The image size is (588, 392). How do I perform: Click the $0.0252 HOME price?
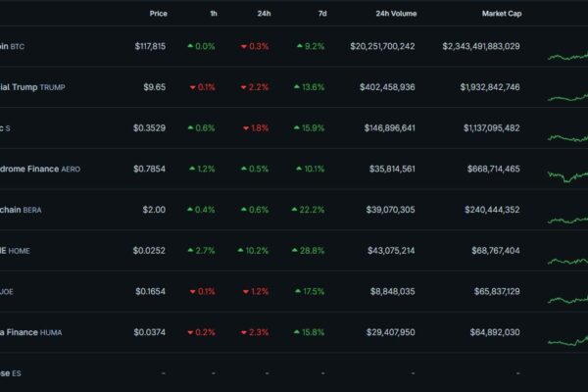(x=149, y=251)
